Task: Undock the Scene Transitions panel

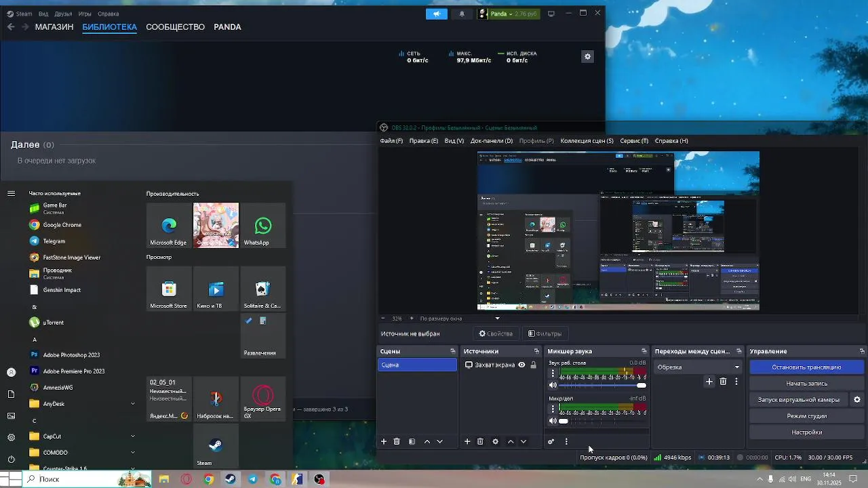Action: pos(739,351)
